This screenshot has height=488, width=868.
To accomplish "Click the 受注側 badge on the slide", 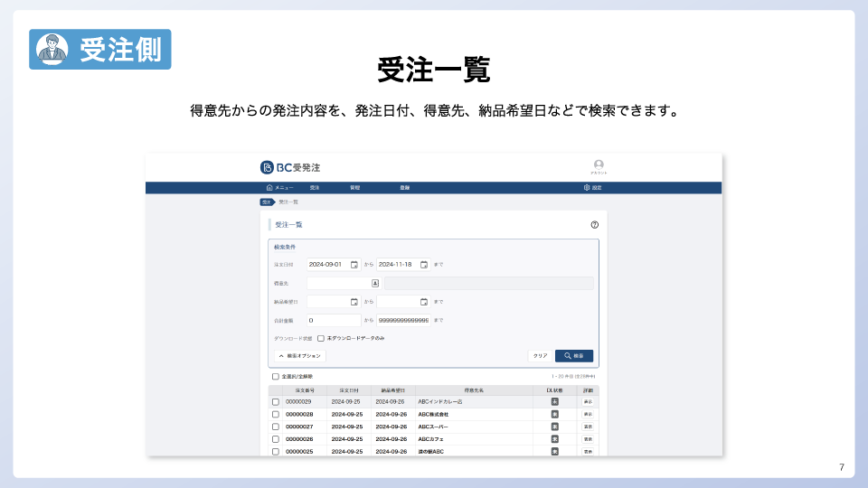I will (x=100, y=49).
